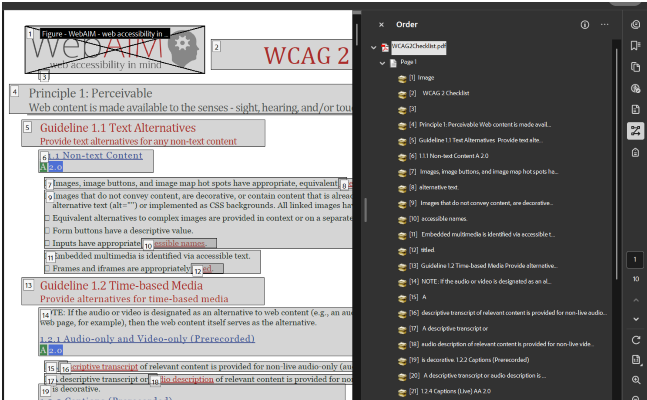Select the [12] titled entry
The image size is (647, 400).
point(422,250)
